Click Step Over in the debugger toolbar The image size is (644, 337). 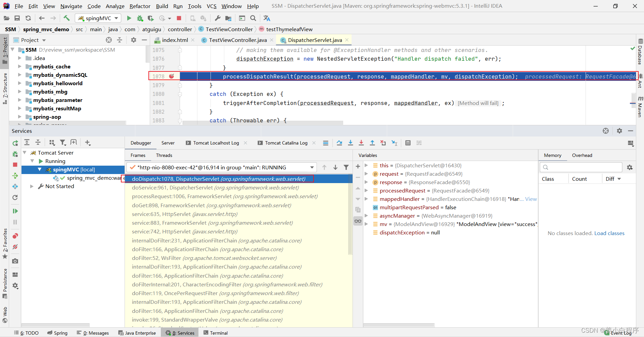[339, 143]
